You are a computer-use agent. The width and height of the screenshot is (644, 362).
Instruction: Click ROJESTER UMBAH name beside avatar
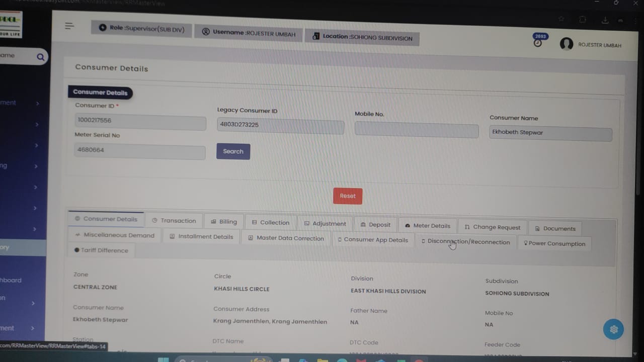tap(600, 45)
